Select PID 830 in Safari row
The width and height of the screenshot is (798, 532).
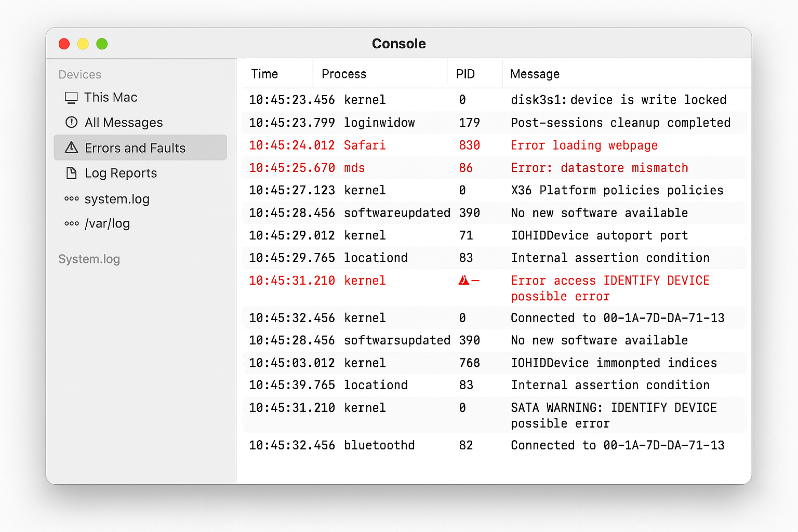coord(470,145)
